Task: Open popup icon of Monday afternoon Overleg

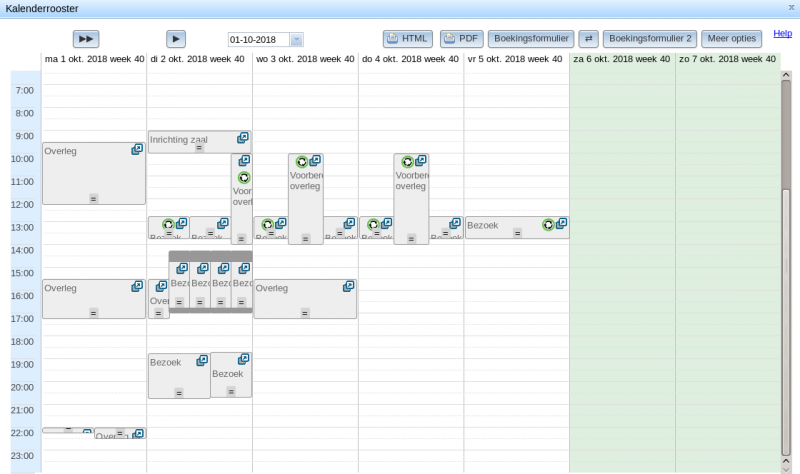Action: pos(137,286)
